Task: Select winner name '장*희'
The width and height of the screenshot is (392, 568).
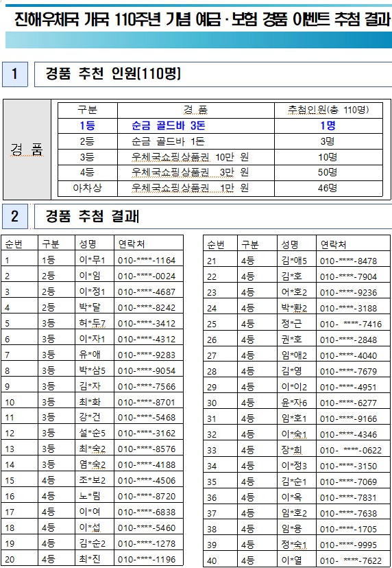Action: (x=291, y=450)
